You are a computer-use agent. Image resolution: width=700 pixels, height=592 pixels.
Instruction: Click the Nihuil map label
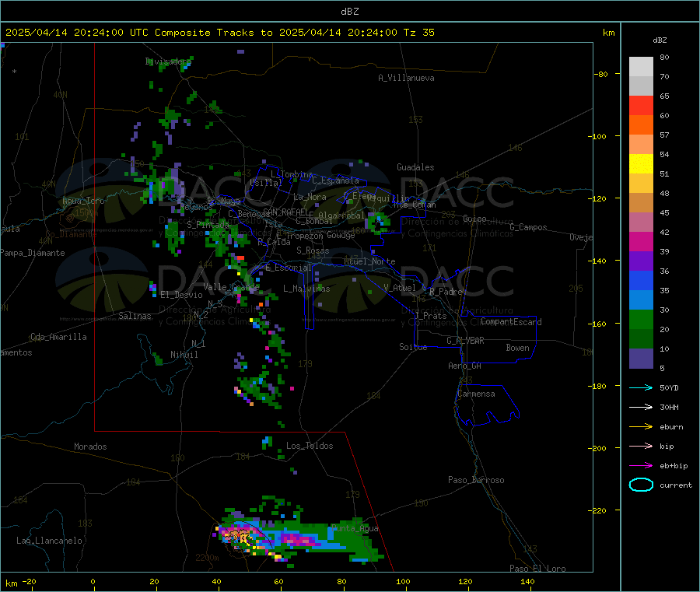[184, 355]
